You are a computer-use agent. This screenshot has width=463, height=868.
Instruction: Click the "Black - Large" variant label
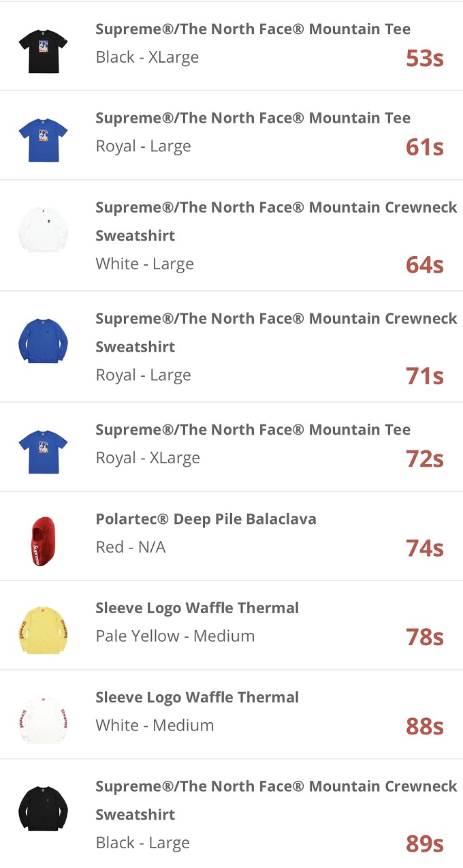click(144, 843)
